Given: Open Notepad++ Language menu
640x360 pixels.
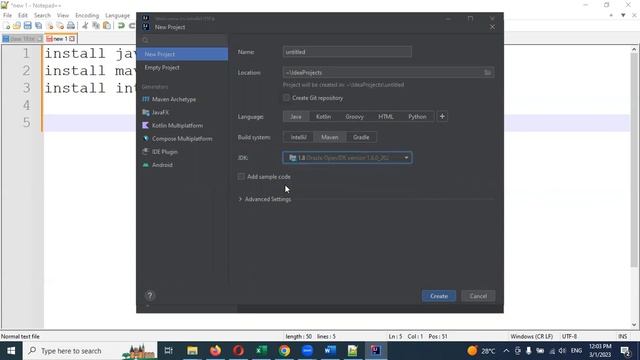Looking at the screenshot, I should coord(118,16).
